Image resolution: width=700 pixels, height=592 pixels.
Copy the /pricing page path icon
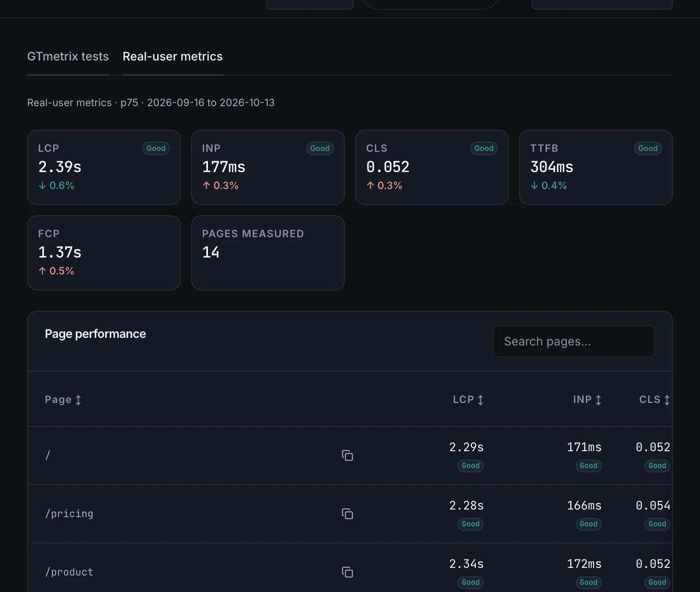tap(347, 514)
